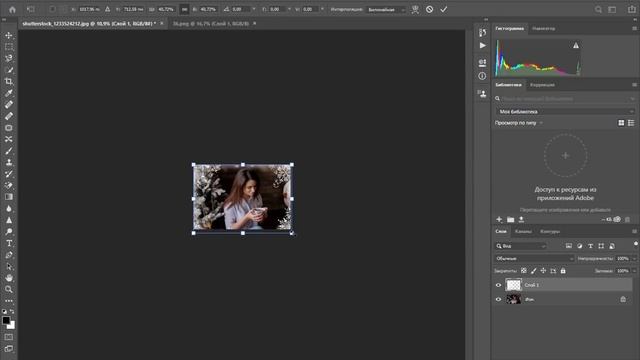Screen dimensions: 640x360
Task: Toggle the maintain aspect ratio link
Action: click(184, 9)
